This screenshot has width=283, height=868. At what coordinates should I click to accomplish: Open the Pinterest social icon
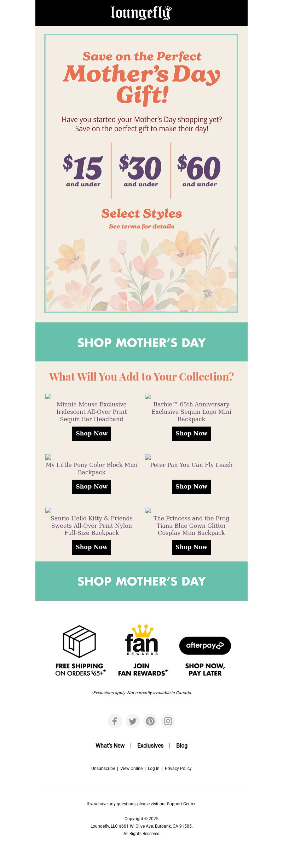150,721
